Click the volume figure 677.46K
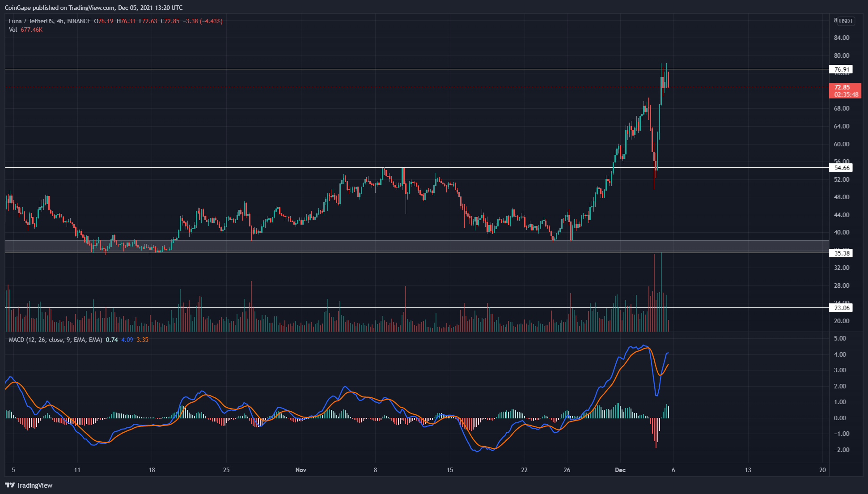868x494 pixels. (31, 30)
